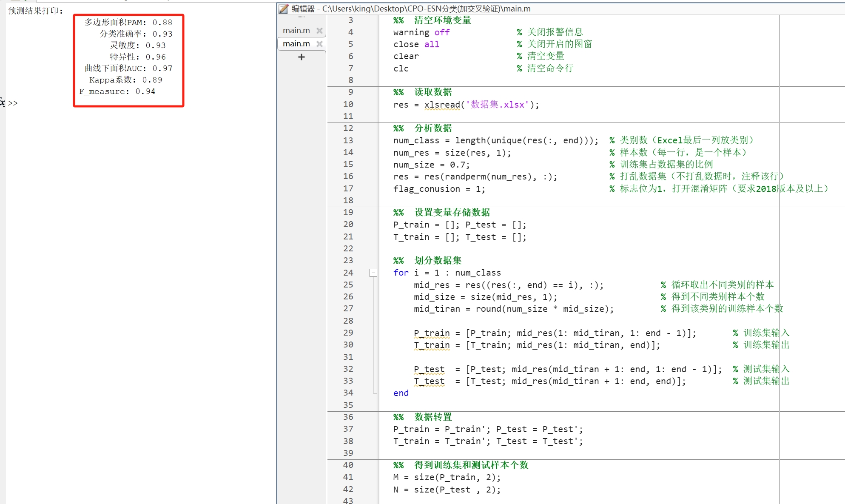Viewport: 845px width, 504px height.
Task: Set breakpoint at line 10 number
Action: point(348,104)
